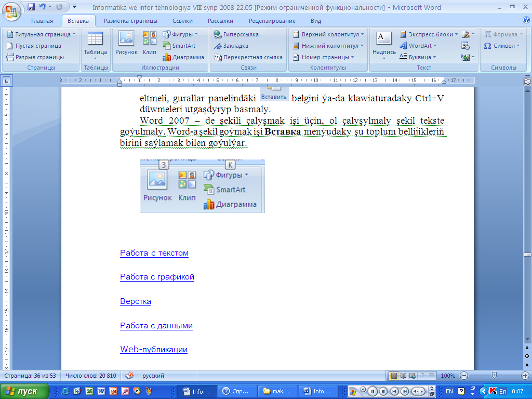The image size is (532, 399).
Task: Open the Office button menu
Action: (x=11, y=11)
